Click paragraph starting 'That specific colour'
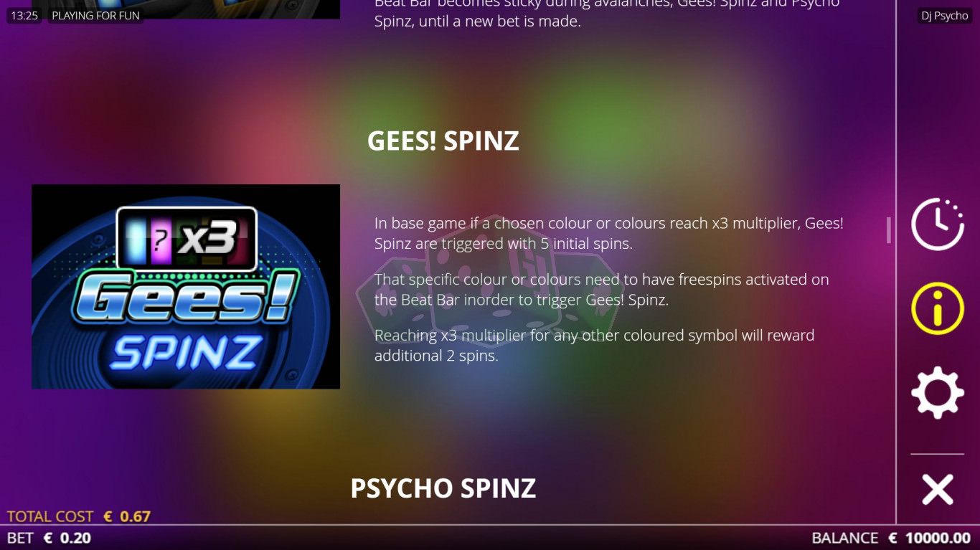Viewport: 980px width, 550px height. 601,290
